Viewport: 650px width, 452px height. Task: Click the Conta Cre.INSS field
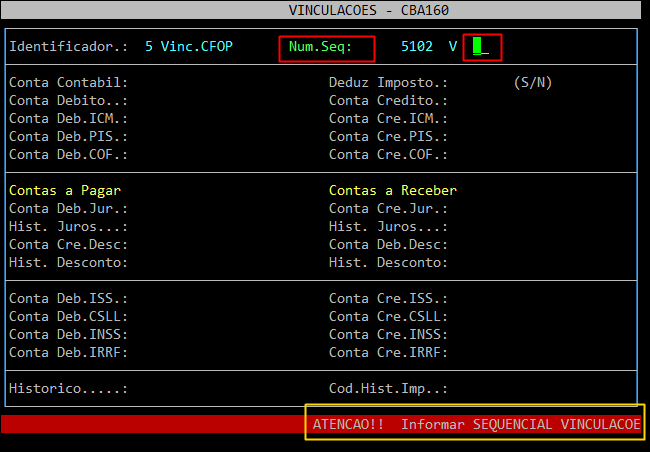520,334
